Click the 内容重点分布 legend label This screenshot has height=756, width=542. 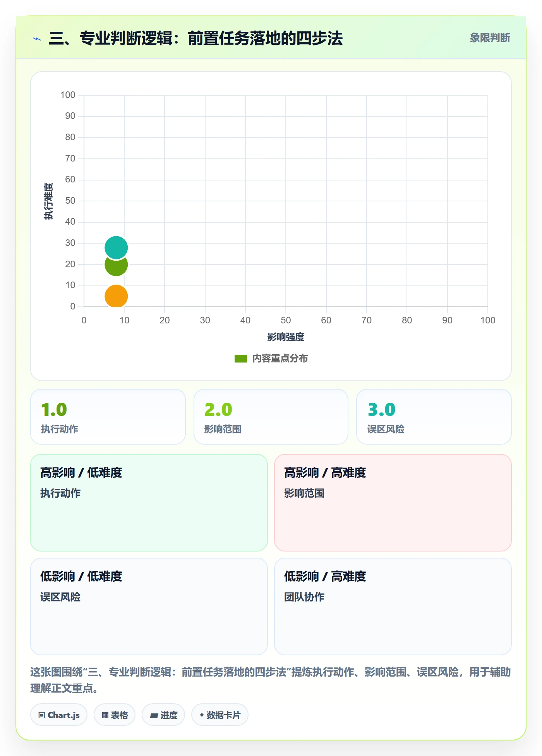280,359
